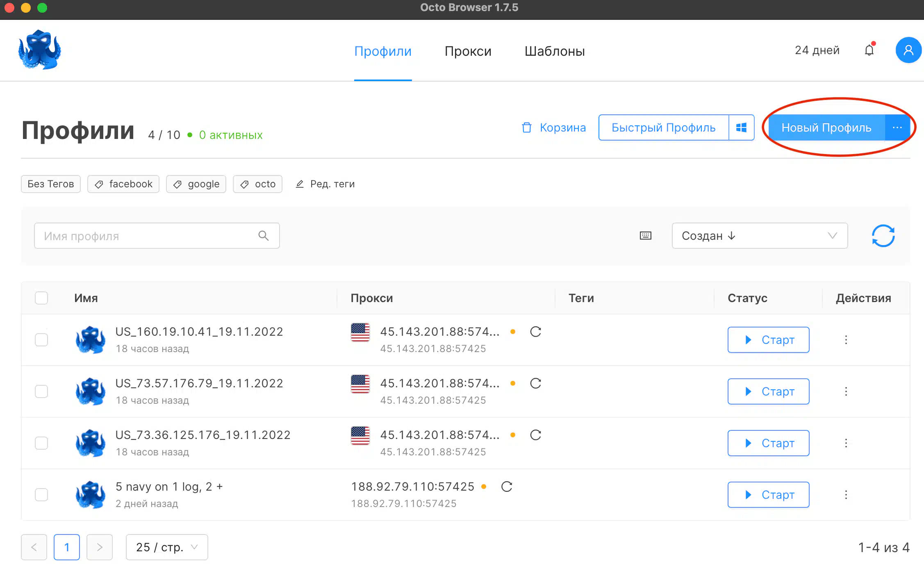This screenshot has width=924, height=564.
Task: Check the 5 navy on 1 log checkbox
Action: 41,495
